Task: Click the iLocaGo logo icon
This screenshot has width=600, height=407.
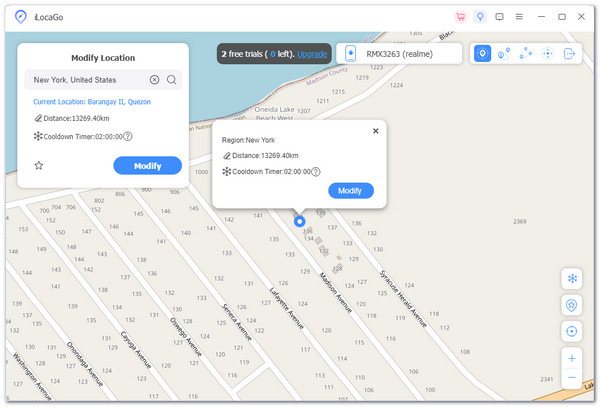Action: click(x=21, y=17)
